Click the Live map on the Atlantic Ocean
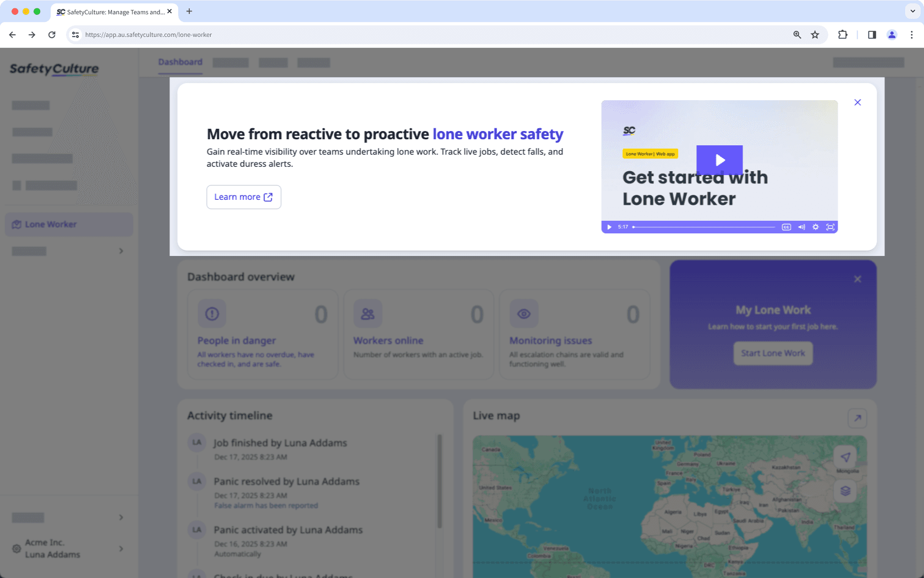This screenshot has width=924, height=578. pos(599,498)
